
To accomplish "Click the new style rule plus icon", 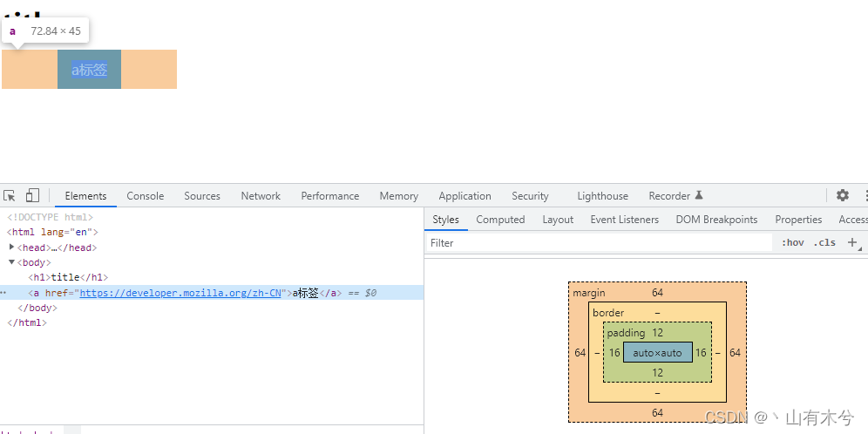I will 853,242.
